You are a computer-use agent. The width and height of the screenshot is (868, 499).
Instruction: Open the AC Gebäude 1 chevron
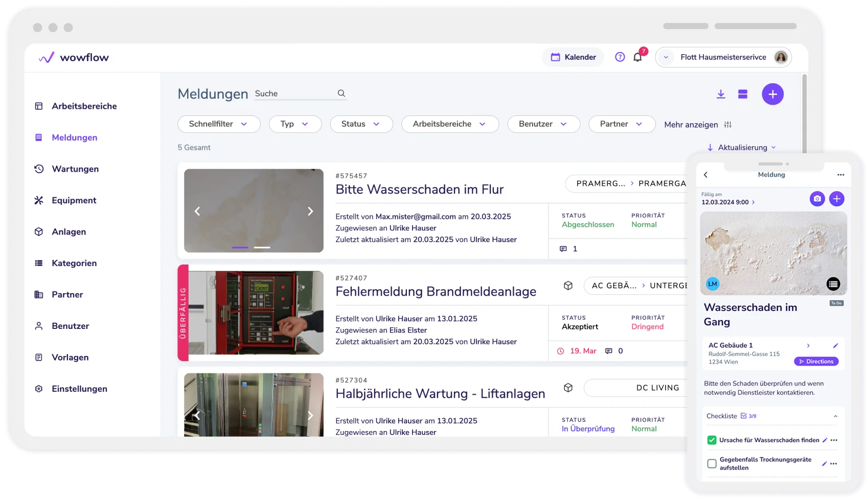point(808,346)
